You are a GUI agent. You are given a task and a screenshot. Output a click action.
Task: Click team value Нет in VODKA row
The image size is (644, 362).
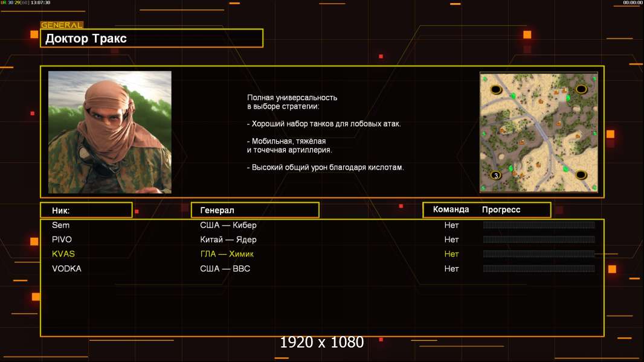(451, 268)
